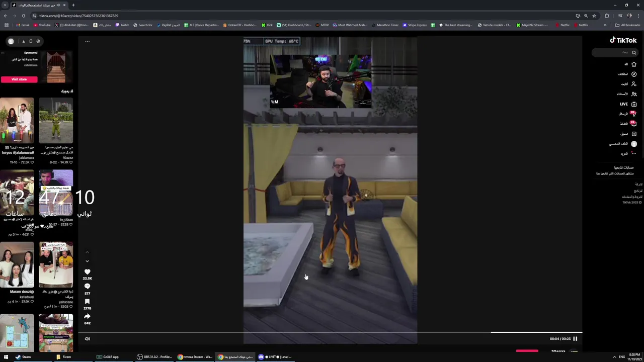
Task: Open the Maram douzi video thumbnail
Action: pyautogui.click(x=17, y=265)
